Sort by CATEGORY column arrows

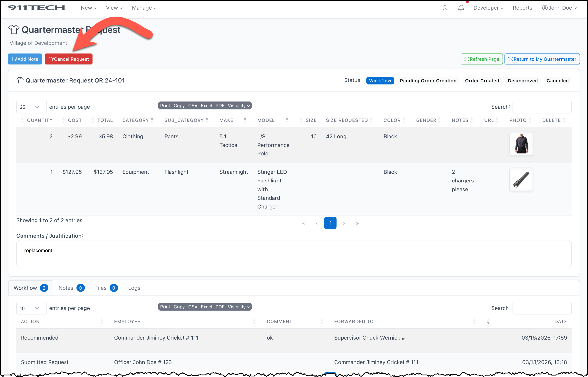tap(152, 120)
